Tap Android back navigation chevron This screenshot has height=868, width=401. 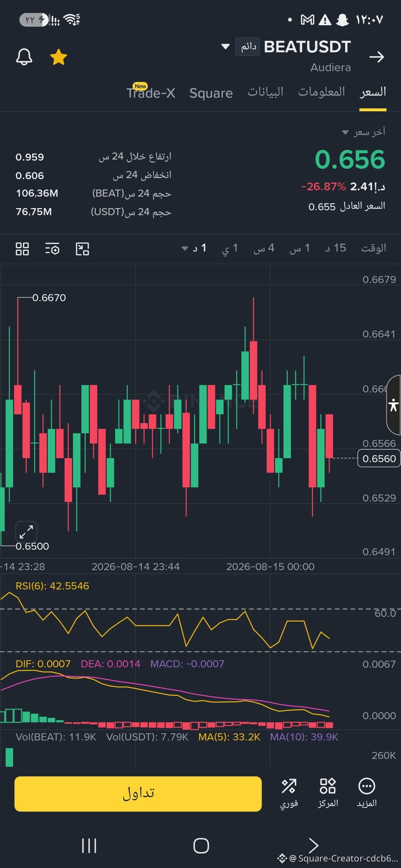[314, 846]
